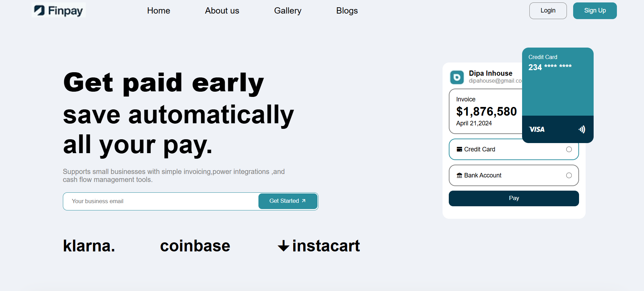The height and width of the screenshot is (291, 644).
Task: Click the VISA logo on the card
Action: click(537, 130)
